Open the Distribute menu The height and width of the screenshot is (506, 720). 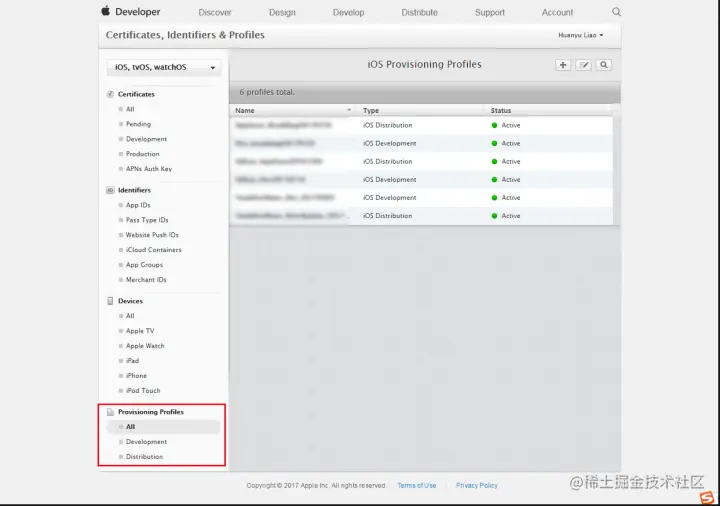point(419,12)
